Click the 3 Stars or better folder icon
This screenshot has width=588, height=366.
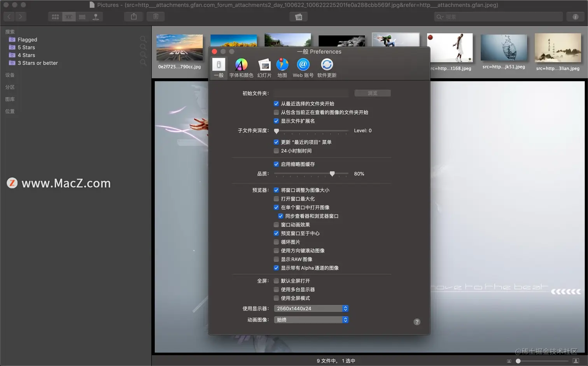coord(12,63)
